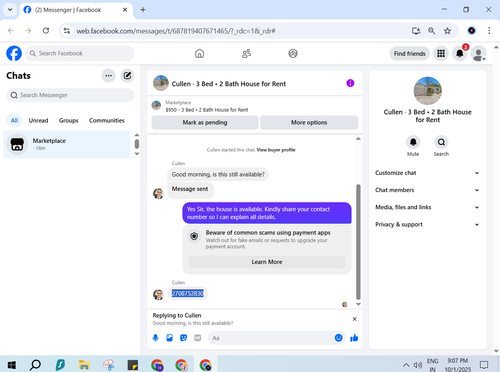Select the All chats tab
Image resolution: width=500 pixels, height=372 pixels.
click(14, 120)
